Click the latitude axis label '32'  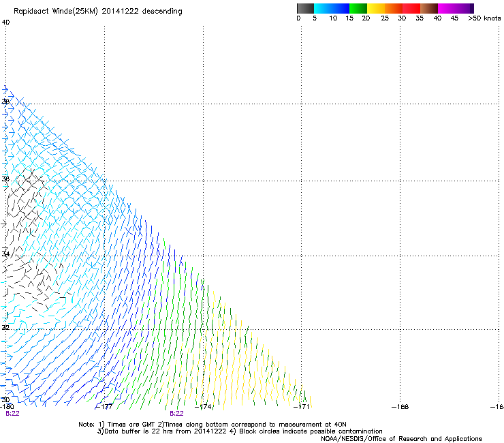click(x=5, y=328)
